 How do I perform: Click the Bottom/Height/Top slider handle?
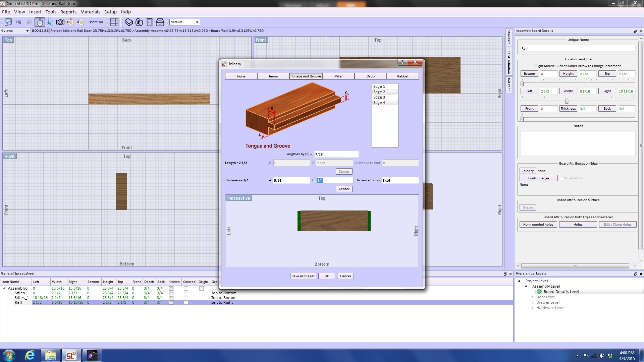(x=522, y=83)
